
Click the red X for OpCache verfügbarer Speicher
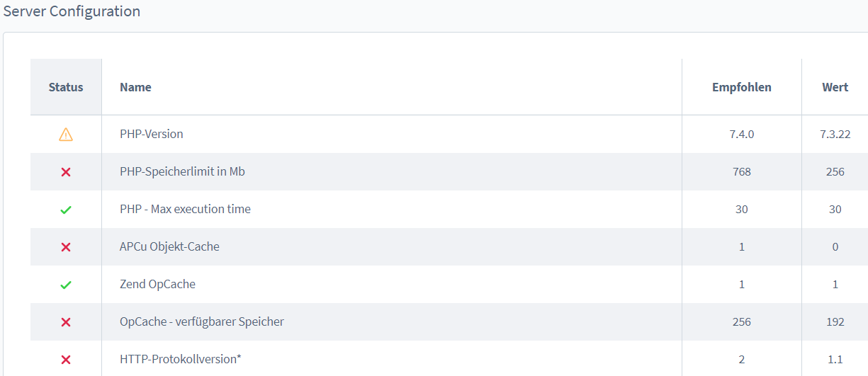[66, 322]
